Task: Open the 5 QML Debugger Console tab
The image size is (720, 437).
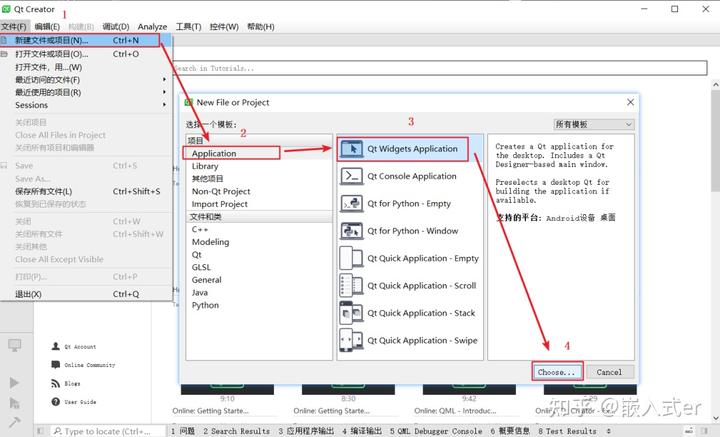Action: pos(436,431)
